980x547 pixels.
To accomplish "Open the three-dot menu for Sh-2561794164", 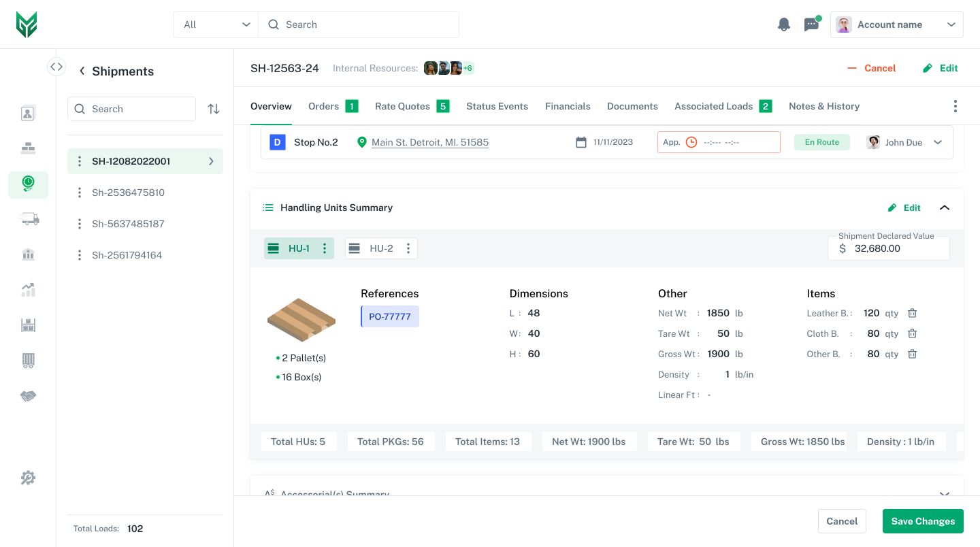I will (x=80, y=255).
